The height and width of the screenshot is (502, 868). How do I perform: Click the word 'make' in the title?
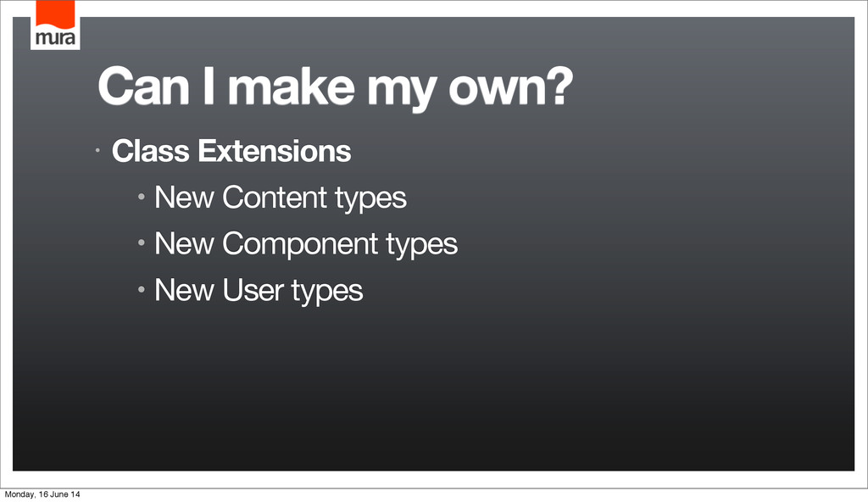(x=292, y=86)
